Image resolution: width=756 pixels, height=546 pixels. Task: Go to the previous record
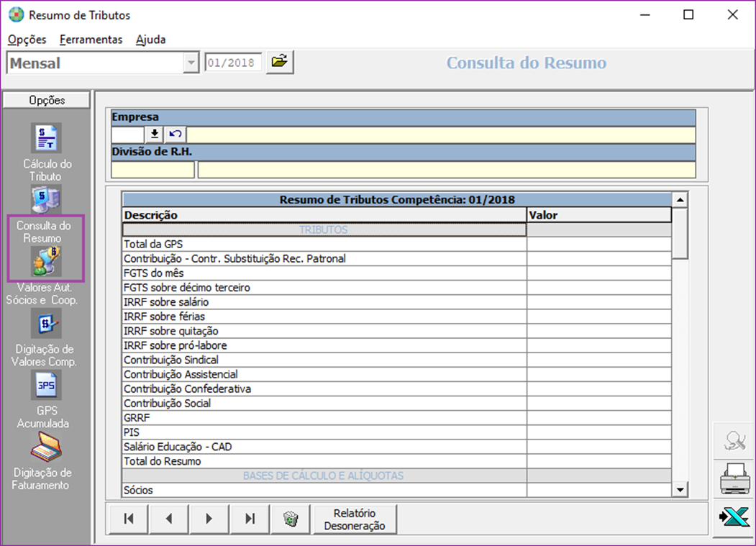(x=169, y=519)
